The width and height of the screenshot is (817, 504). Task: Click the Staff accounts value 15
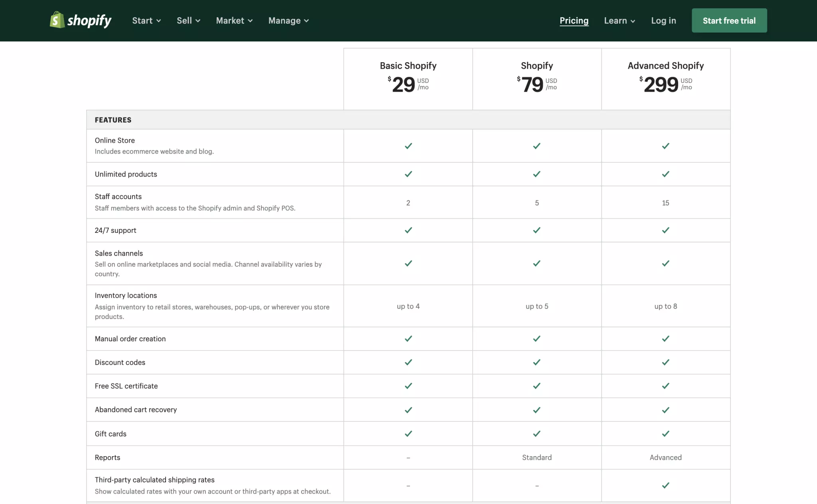[665, 203]
